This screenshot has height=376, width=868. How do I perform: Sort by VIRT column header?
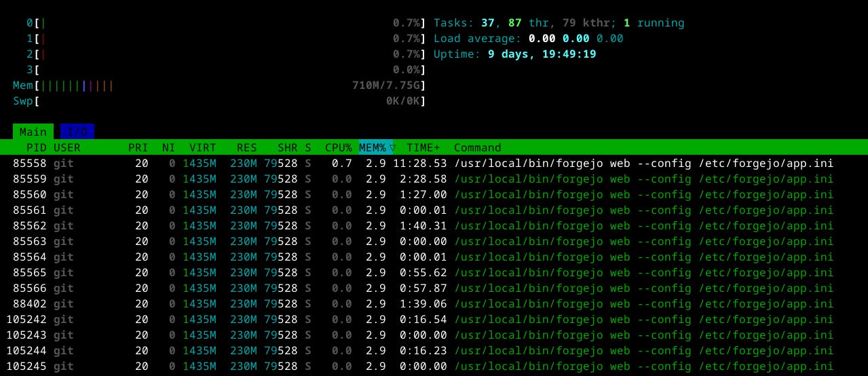202,147
